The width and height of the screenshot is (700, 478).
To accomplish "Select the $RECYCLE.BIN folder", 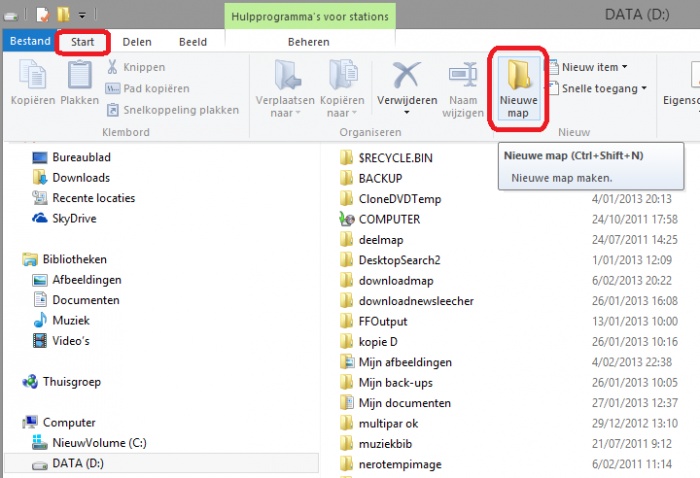I will 386,158.
